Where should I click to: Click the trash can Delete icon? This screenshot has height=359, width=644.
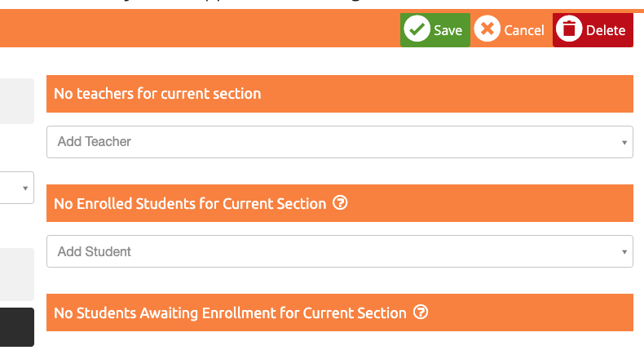[x=569, y=29]
